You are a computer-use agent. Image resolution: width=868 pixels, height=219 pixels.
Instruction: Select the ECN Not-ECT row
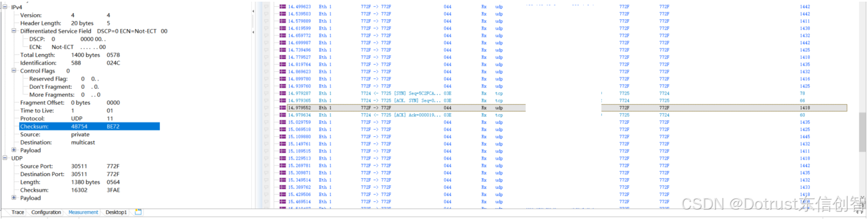click(67, 47)
